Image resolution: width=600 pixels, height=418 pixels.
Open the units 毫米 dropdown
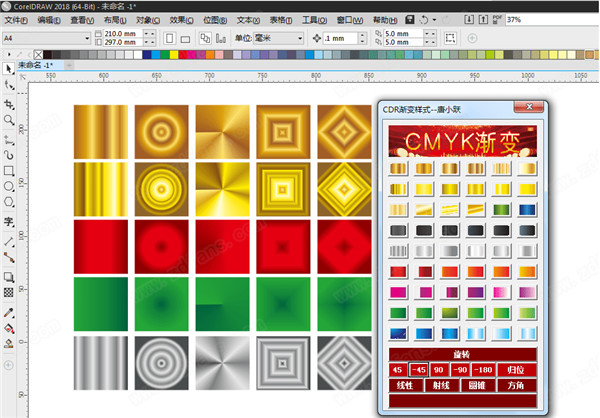click(300, 38)
